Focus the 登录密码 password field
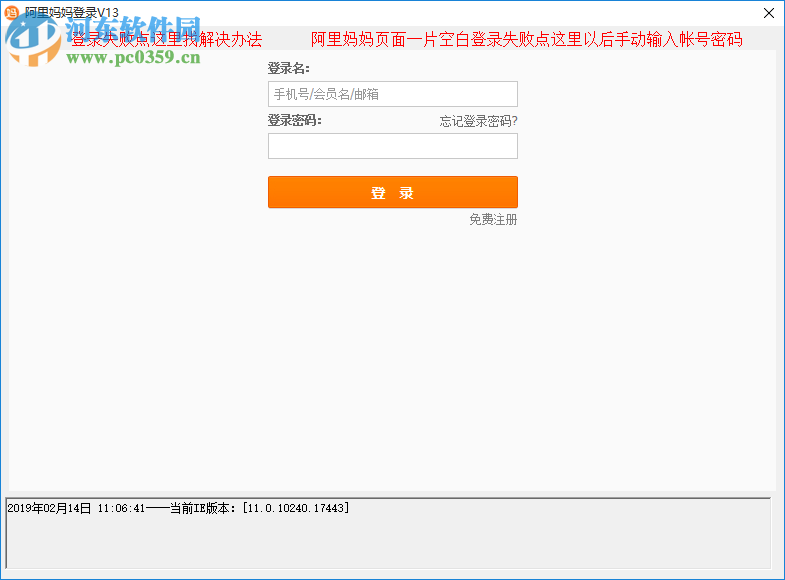 (x=392, y=146)
